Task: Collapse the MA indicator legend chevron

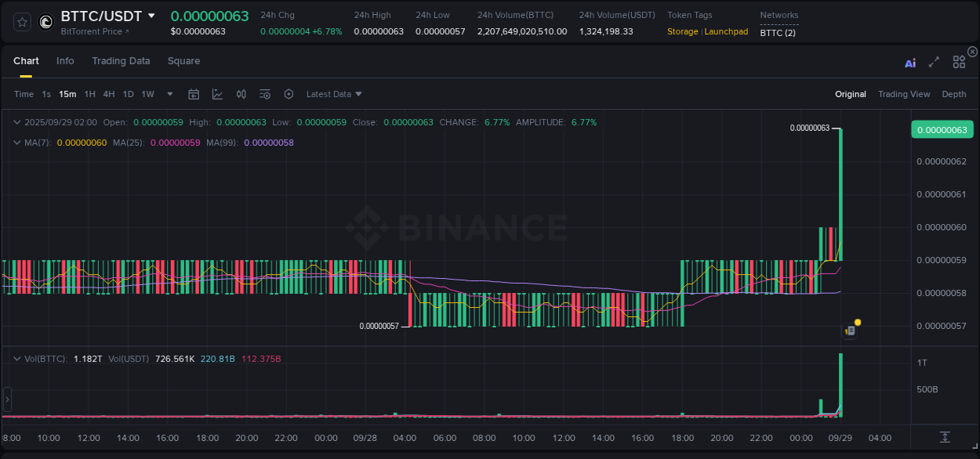Action: click(x=16, y=143)
